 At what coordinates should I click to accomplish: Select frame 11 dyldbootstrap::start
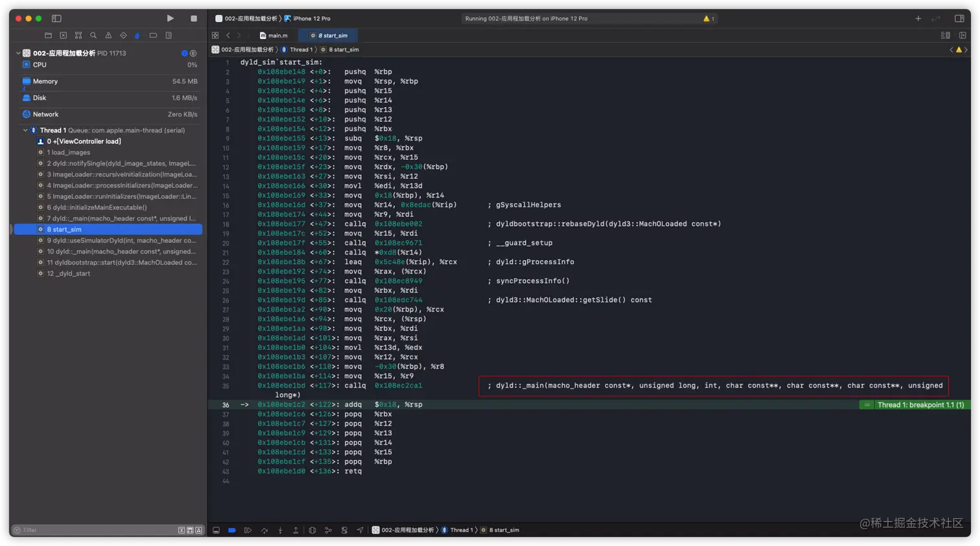click(x=108, y=262)
